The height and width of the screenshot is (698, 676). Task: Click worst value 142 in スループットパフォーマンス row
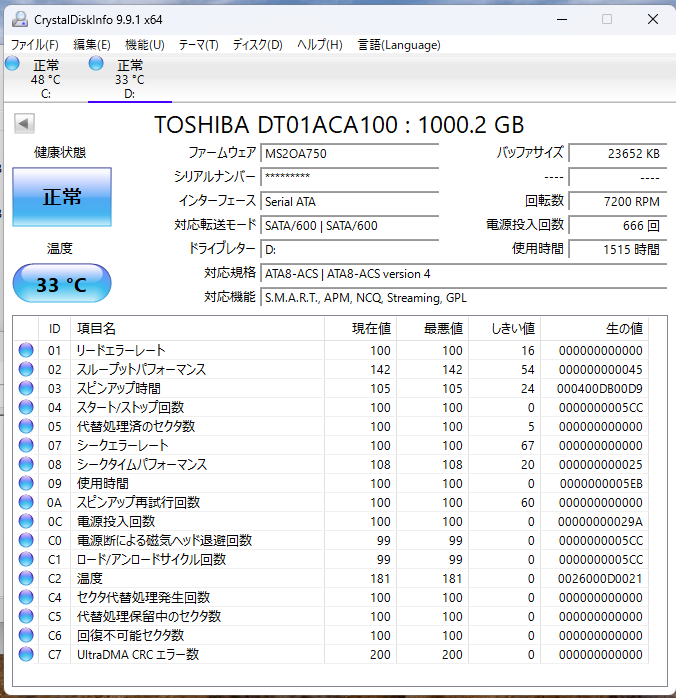point(452,369)
